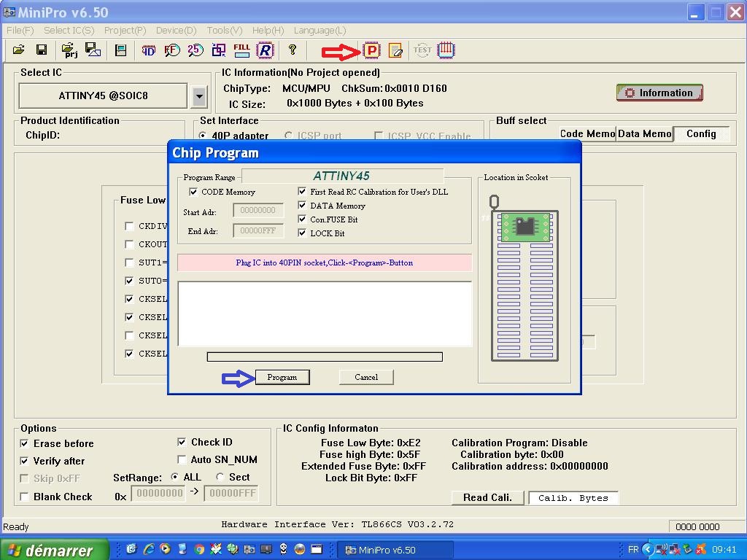Expand hidden system tray icons
Viewport: 747px width, 560px height.
648,550
